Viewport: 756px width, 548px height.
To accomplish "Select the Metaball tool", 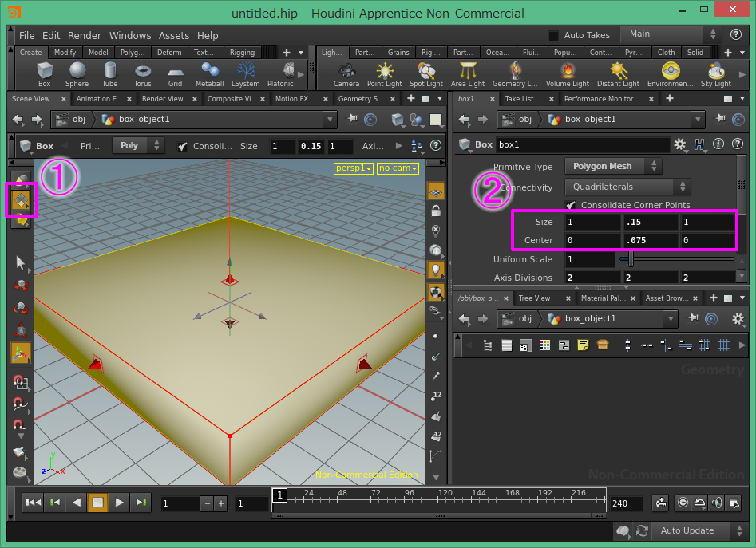I will (210, 75).
